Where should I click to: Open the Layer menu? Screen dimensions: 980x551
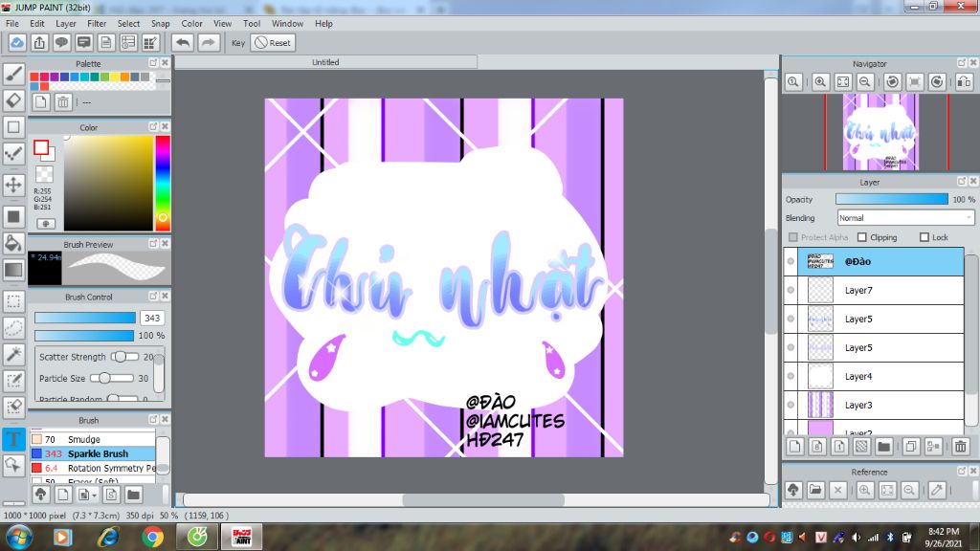point(66,24)
